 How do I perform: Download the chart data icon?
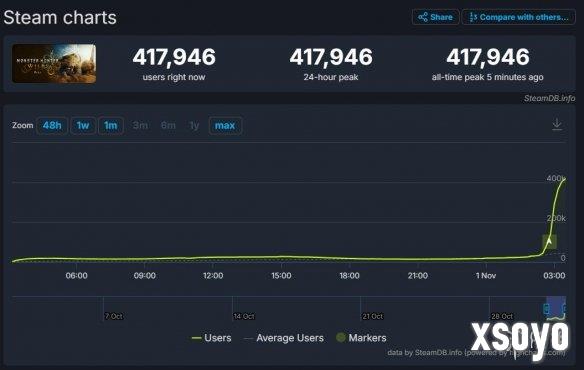557,124
